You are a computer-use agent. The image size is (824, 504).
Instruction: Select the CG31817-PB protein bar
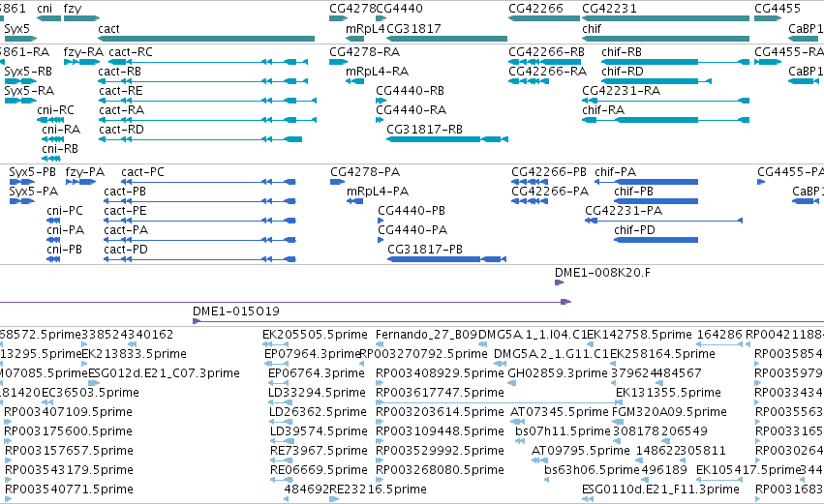[x=446, y=259]
